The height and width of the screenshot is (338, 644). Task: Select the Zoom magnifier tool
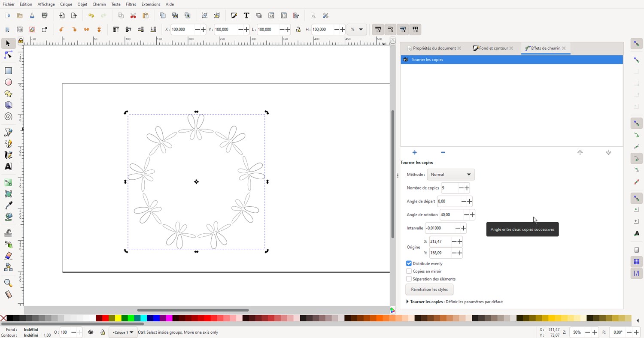pyautogui.click(x=8, y=283)
